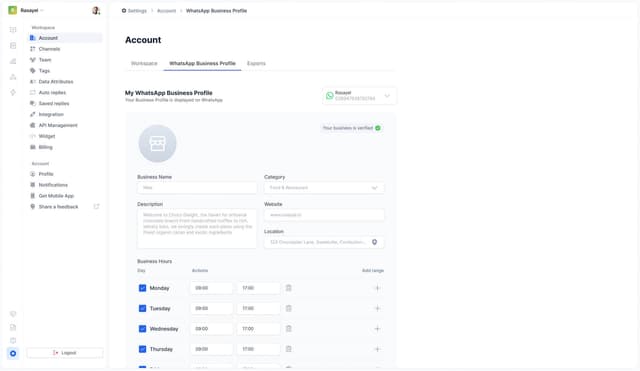
Task: Click the fifth icon in left rail
Action: [x=13, y=93]
